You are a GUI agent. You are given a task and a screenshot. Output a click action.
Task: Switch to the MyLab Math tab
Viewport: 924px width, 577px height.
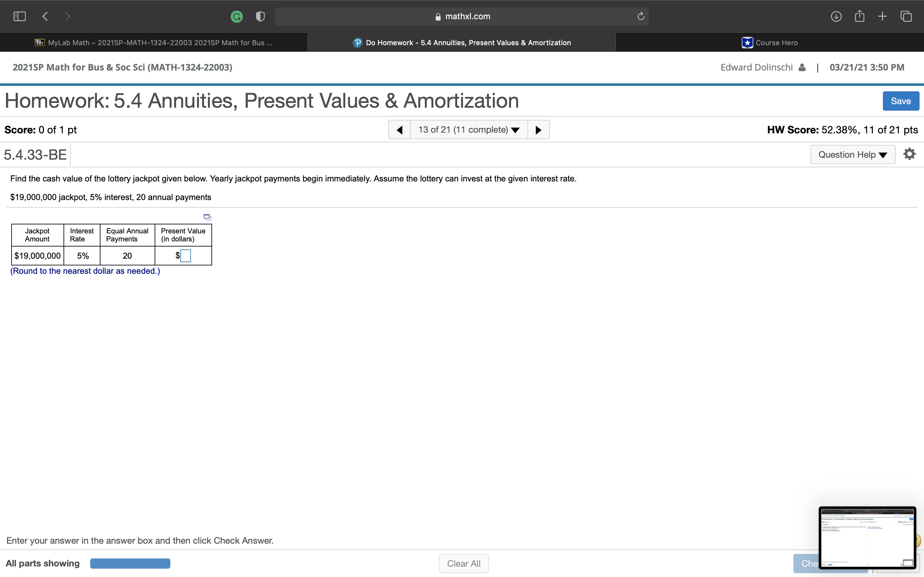click(154, 43)
